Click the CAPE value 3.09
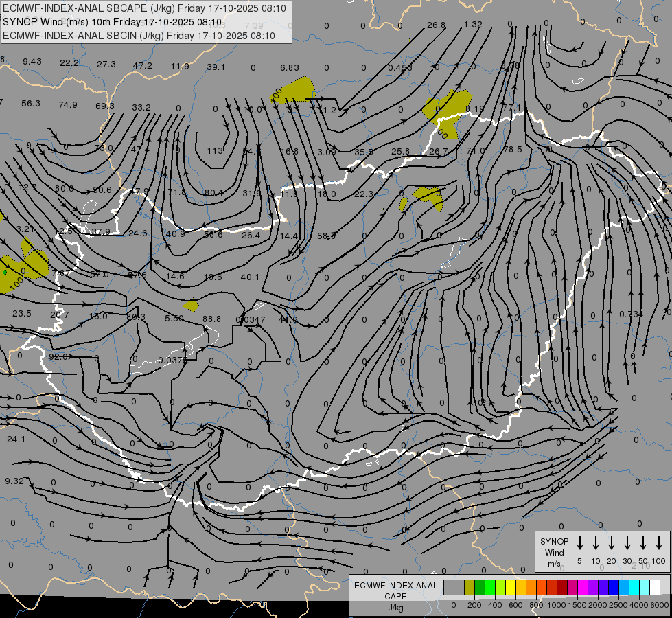Viewport: 672px width, 618px height. pos(327,152)
